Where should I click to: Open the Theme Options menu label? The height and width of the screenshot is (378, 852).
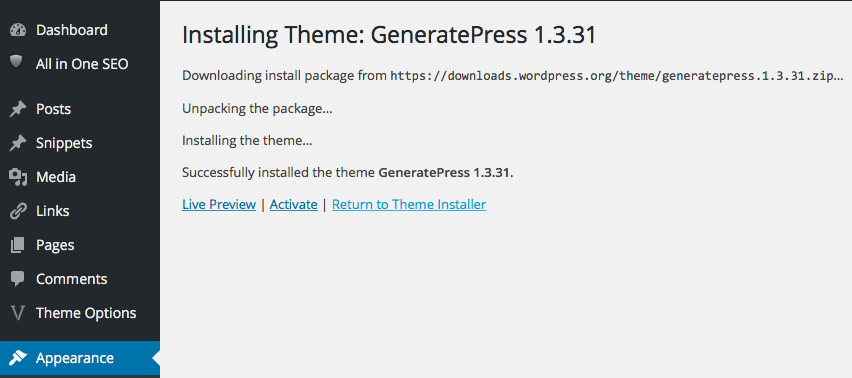point(86,313)
